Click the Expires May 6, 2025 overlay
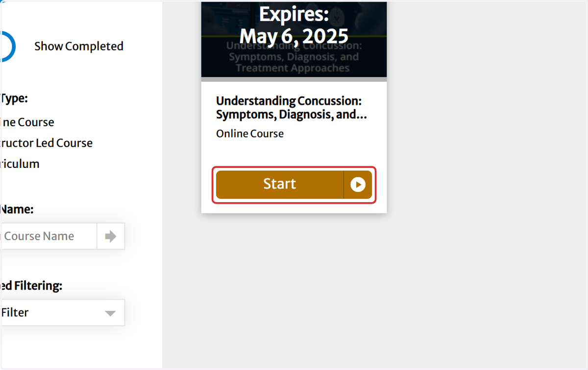This screenshot has width=588, height=370. click(294, 25)
